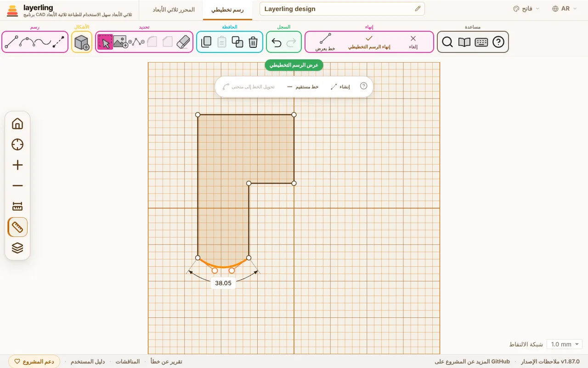Switch to the 3D editor tab
588x368 pixels.
pyautogui.click(x=174, y=10)
